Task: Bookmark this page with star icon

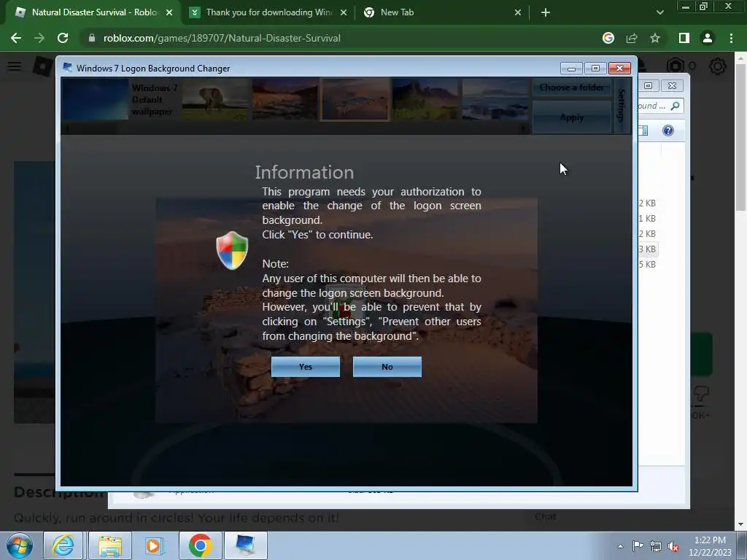Action: click(x=655, y=38)
